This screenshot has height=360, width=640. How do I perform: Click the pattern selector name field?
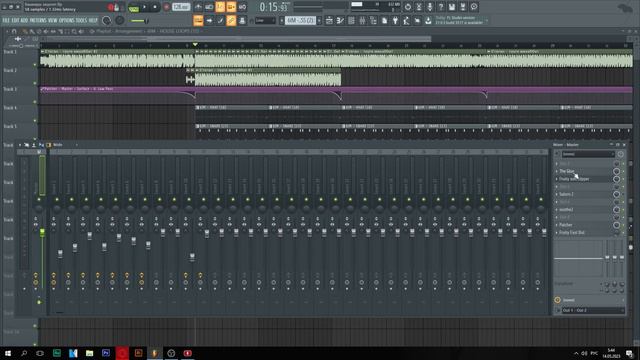pyautogui.click(x=300, y=20)
